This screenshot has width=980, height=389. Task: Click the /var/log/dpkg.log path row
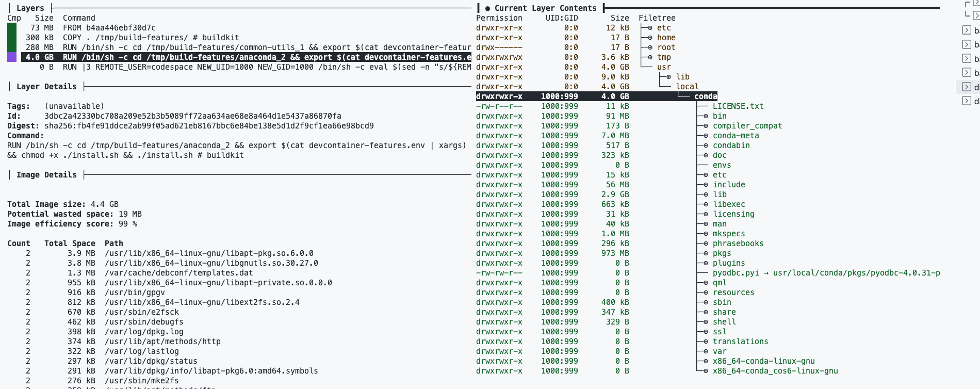(x=105, y=332)
